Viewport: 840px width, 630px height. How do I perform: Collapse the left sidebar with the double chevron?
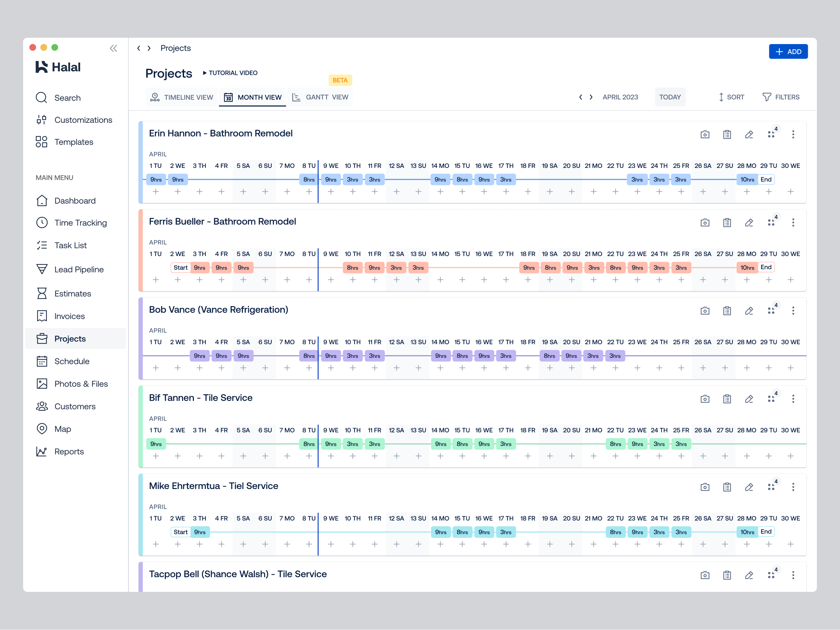pyautogui.click(x=113, y=48)
